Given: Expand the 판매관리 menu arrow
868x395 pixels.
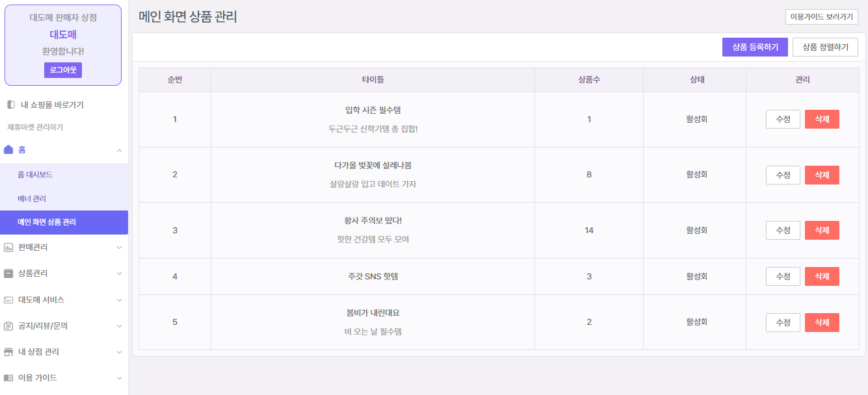Looking at the screenshot, I should (119, 248).
